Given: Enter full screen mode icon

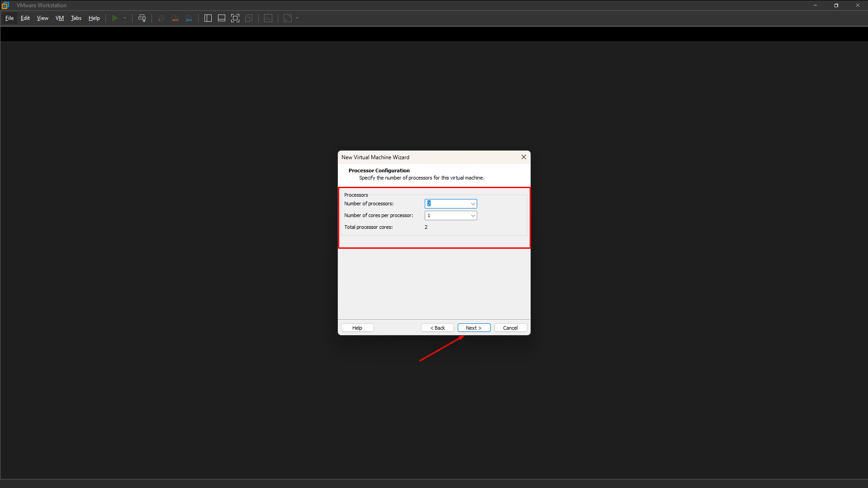Looking at the screenshot, I should click(235, 18).
